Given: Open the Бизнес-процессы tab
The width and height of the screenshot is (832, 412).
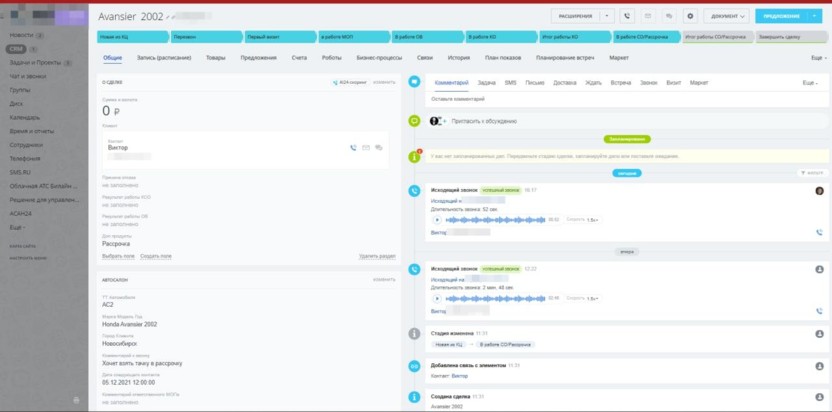Looking at the screenshot, I should point(379,58).
